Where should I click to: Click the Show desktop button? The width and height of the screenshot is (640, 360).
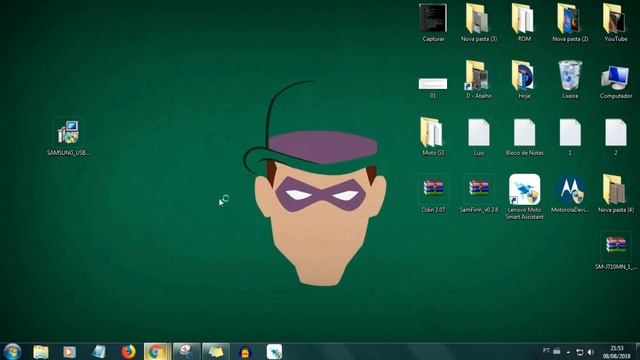click(x=637, y=352)
